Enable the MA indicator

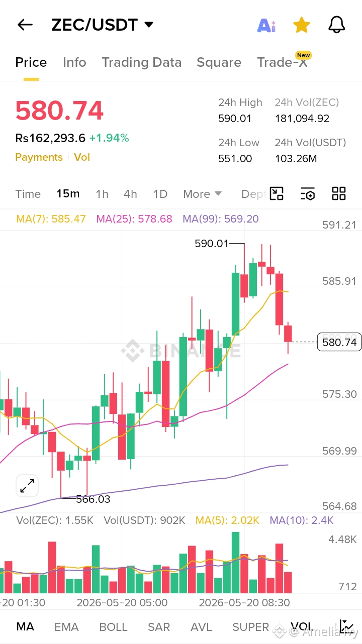25,627
